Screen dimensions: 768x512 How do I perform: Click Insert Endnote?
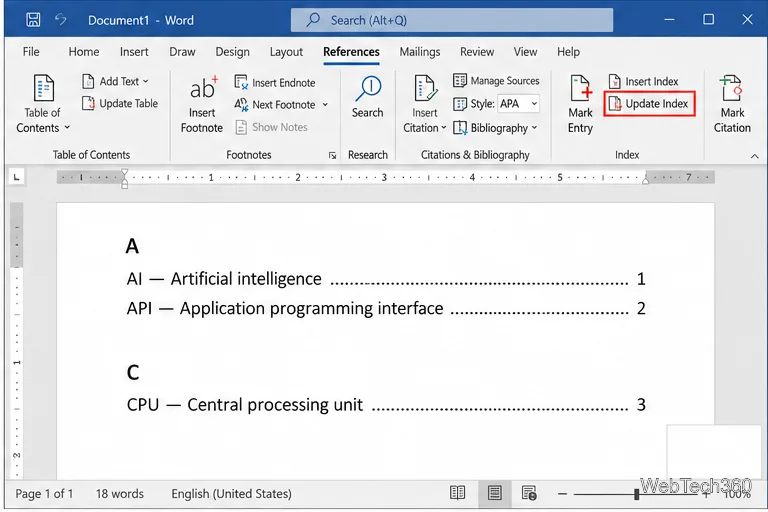tap(275, 82)
